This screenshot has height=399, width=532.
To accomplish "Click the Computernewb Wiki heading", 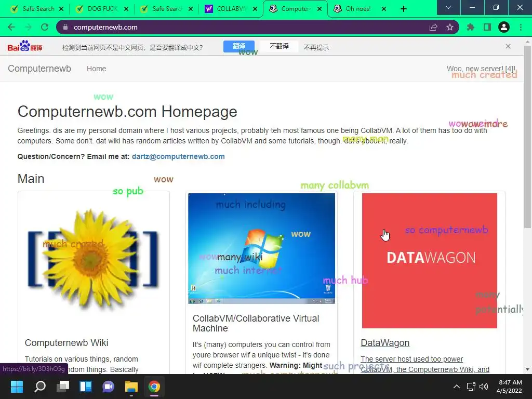I will (x=66, y=343).
